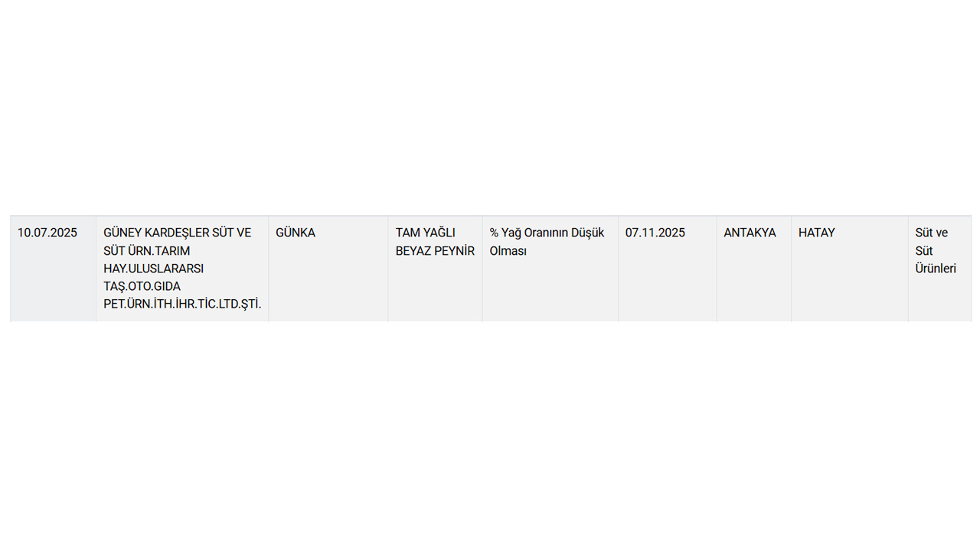Screen dimensions: 980x551
Task: Click the HATAY province cell
Action: [x=850, y=269]
